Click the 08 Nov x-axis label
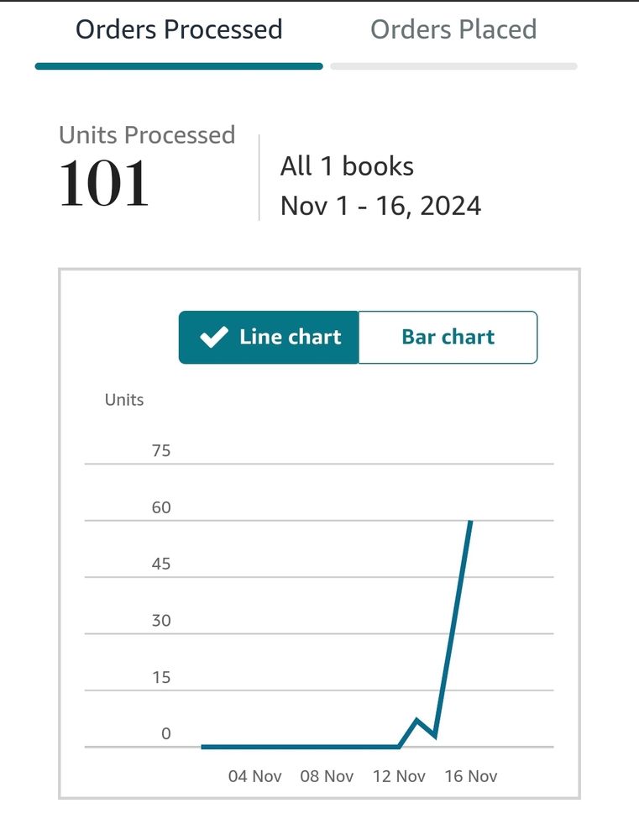This screenshot has width=639, height=840. pyautogui.click(x=327, y=776)
